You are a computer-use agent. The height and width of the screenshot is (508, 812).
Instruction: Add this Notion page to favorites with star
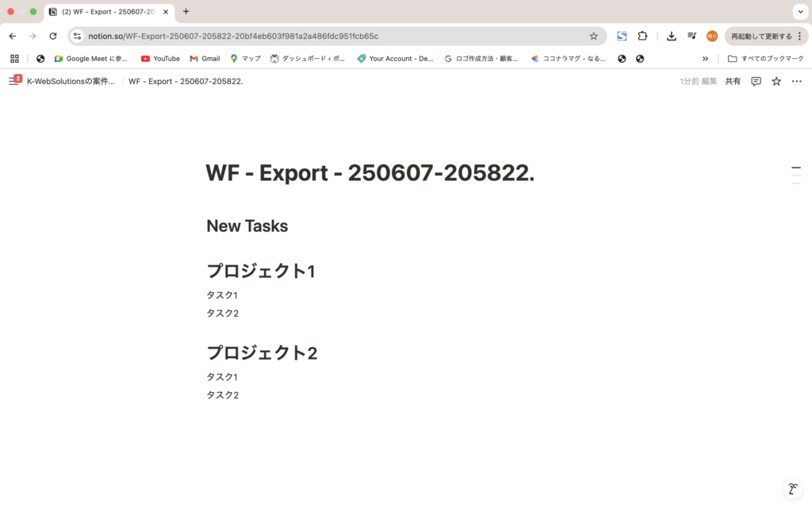[776, 81]
